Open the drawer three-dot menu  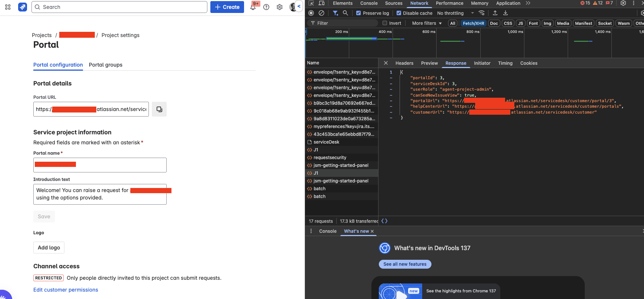pyautogui.click(x=311, y=231)
